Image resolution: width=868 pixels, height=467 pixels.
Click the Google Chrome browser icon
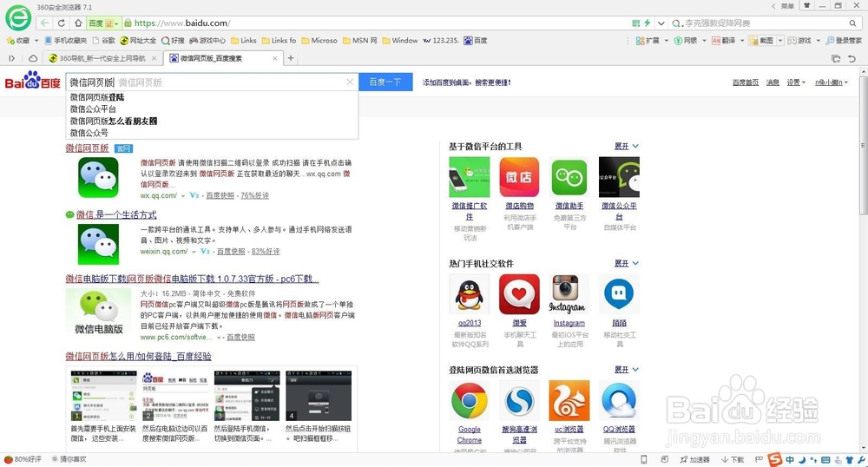pyautogui.click(x=469, y=401)
